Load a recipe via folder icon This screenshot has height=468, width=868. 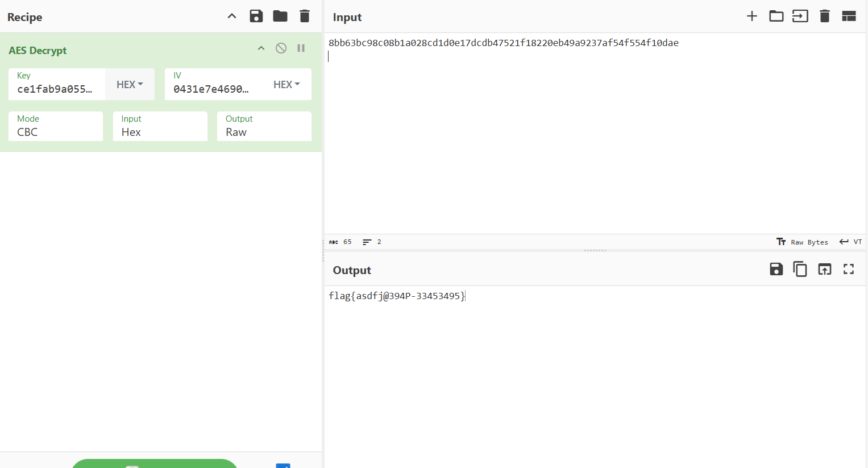point(280,16)
